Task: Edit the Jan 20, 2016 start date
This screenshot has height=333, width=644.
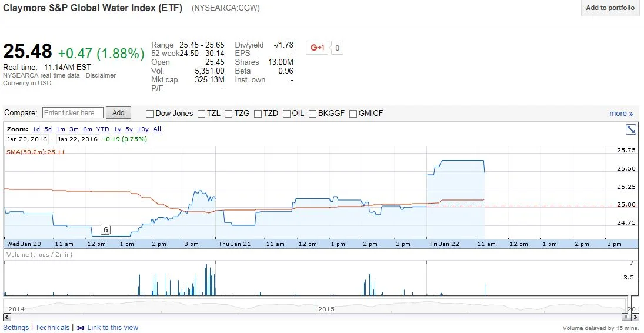Action: click(x=27, y=139)
